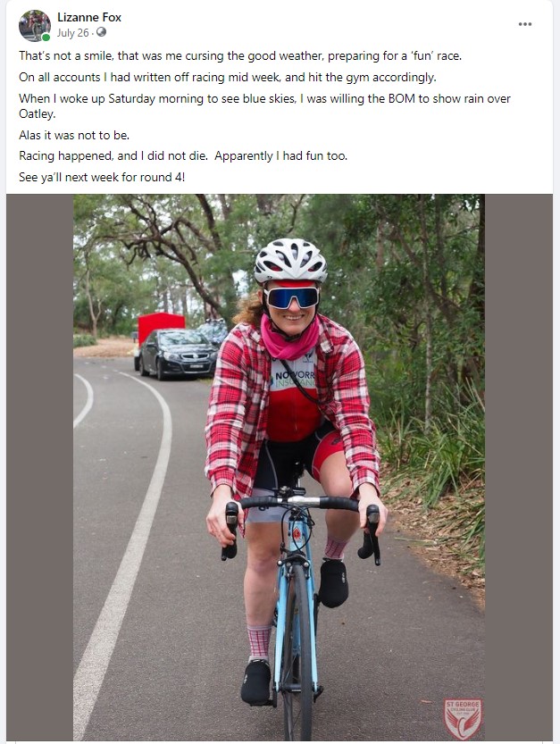Click the white cycling helmet in photo
This screenshot has height=744, width=560.
point(290,260)
